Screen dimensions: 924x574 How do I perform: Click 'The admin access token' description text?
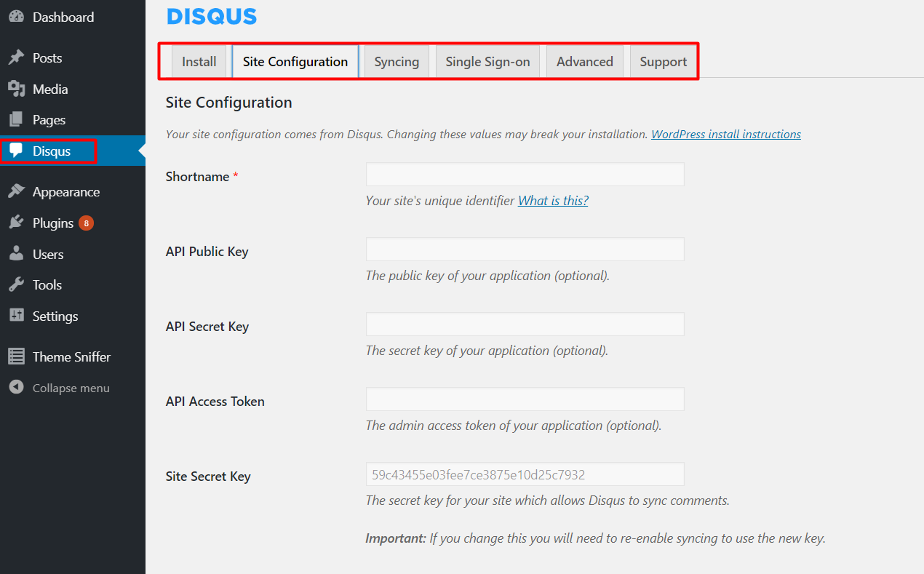(x=514, y=426)
